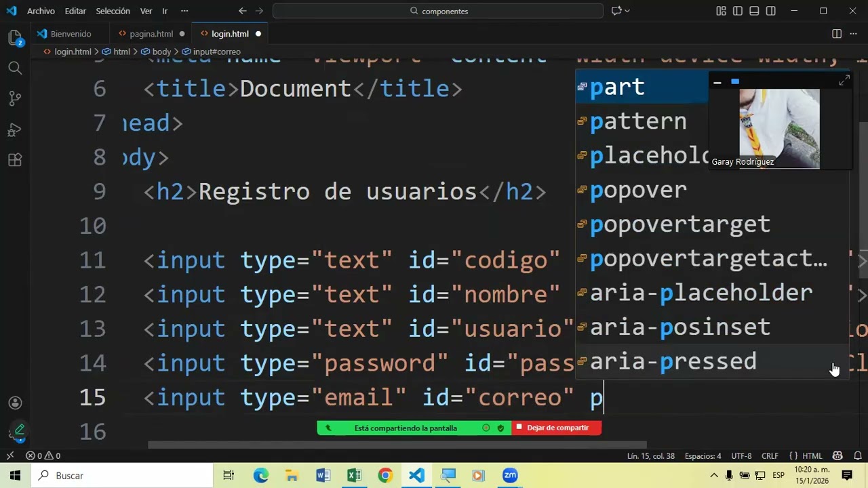
Task: Choose the popovertargetaction suggestion
Action: pos(712,258)
